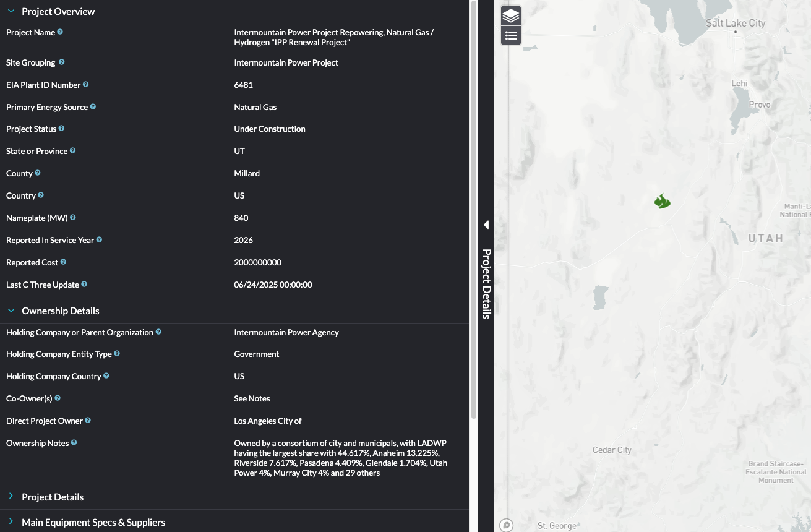Screen dimensions: 811x532
Task: Click the Nameplate (MW) help icon
Action: point(73,217)
